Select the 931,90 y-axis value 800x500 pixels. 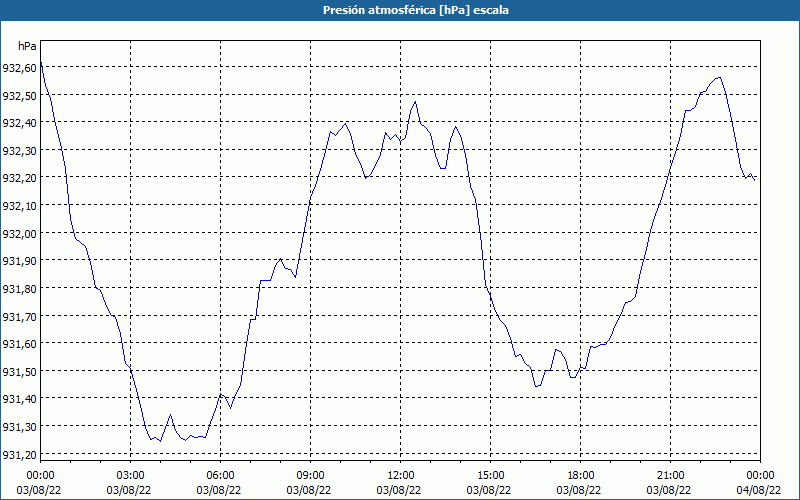coord(19,261)
